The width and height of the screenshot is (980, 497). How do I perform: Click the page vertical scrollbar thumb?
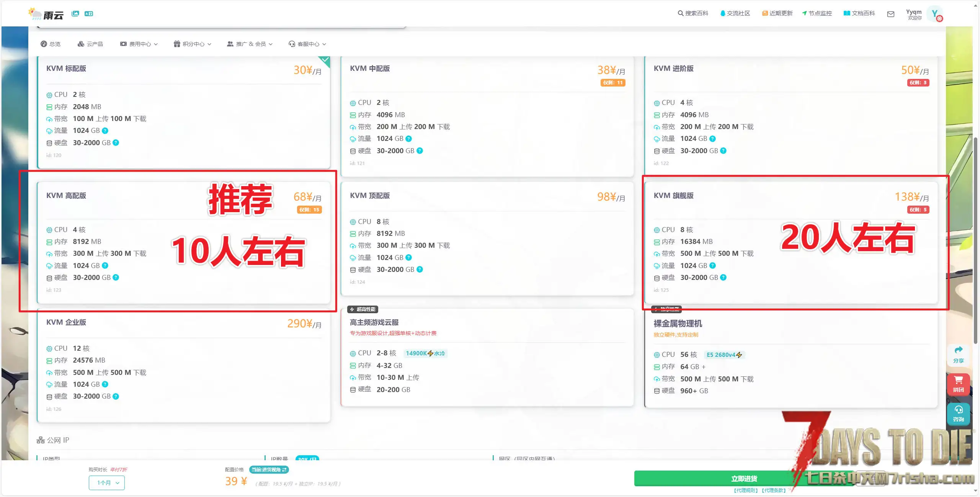(976, 240)
